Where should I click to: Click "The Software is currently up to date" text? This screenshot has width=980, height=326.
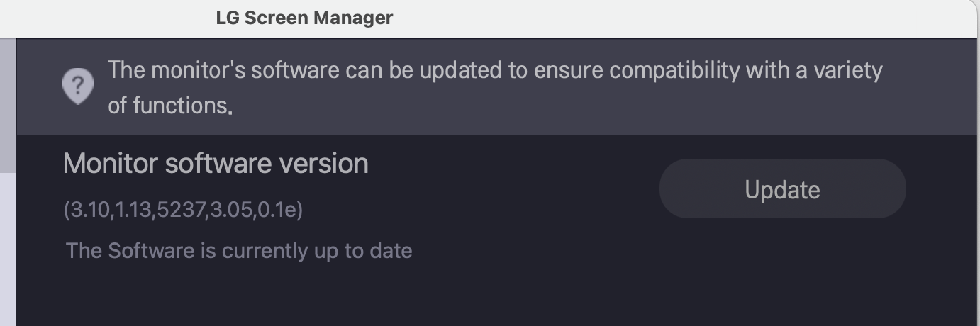click(x=239, y=250)
